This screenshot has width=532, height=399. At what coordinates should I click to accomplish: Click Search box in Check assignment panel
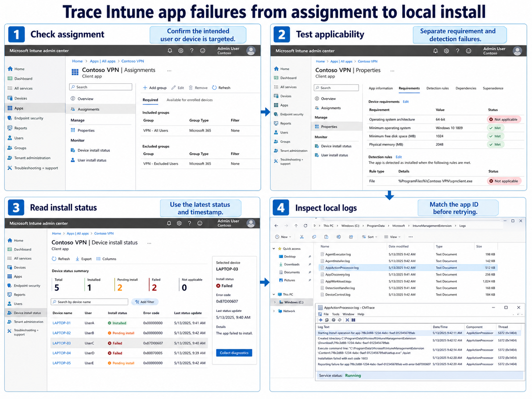(x=101, y=87)
